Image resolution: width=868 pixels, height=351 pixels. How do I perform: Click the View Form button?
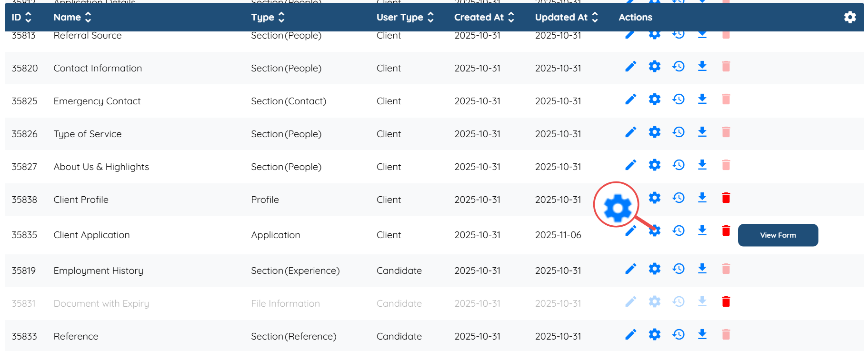[778, 235]
